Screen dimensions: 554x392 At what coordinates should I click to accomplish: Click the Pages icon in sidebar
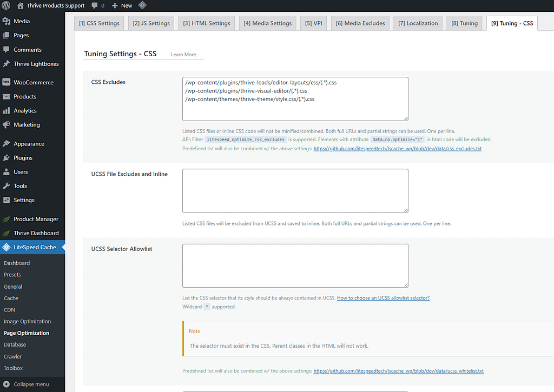click(x=6, y=35)
